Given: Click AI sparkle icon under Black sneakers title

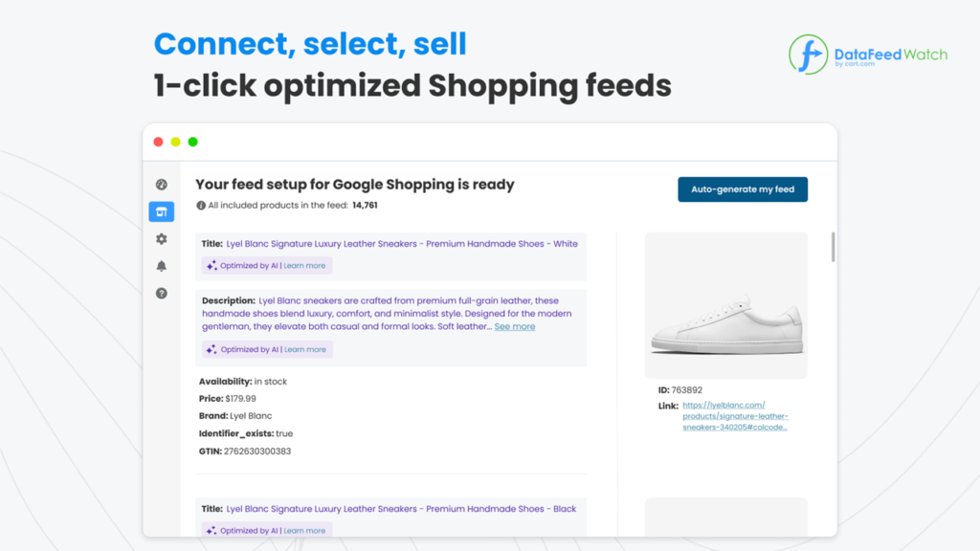Looking at the screenshot, I should 212,531.
